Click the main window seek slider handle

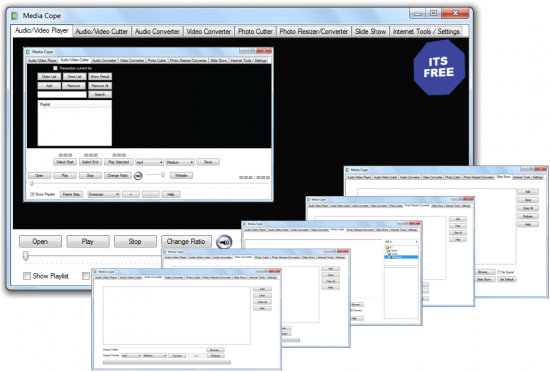coord(26,256)
